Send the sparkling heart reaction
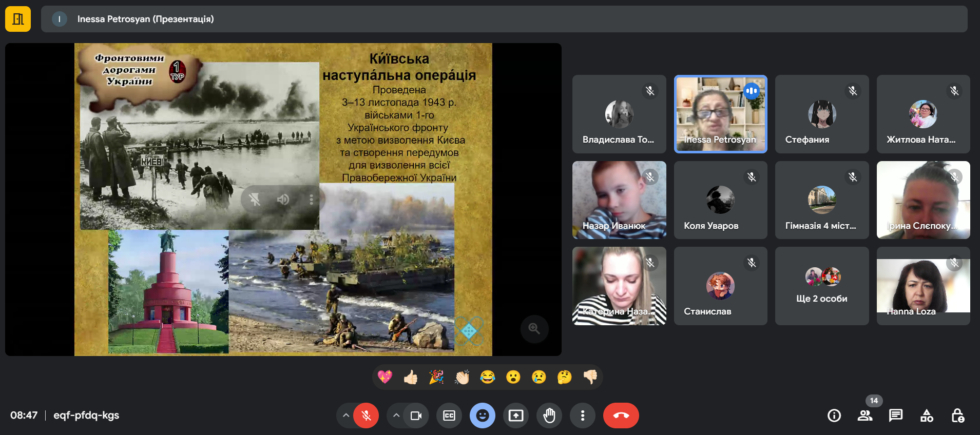980x435 pixels. click(x=385, y=378)
